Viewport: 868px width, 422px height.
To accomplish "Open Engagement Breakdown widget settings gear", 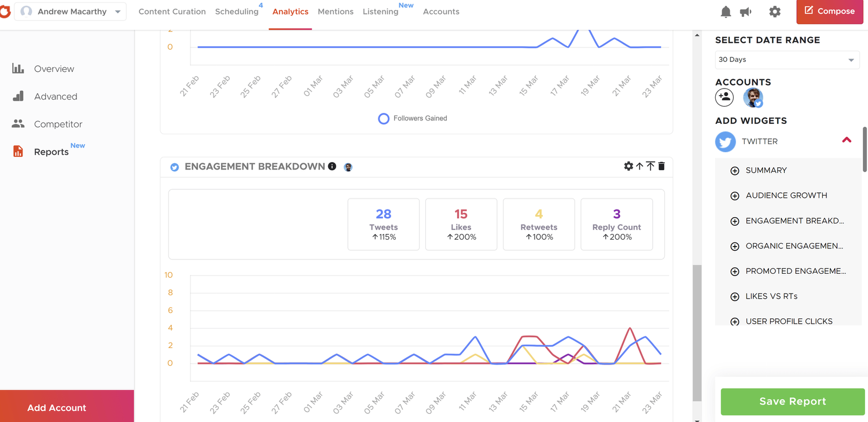I will pos(628,166).
